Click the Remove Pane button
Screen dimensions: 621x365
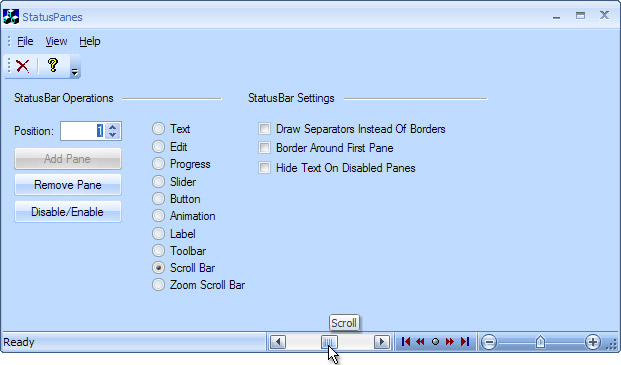click(68, 185)
